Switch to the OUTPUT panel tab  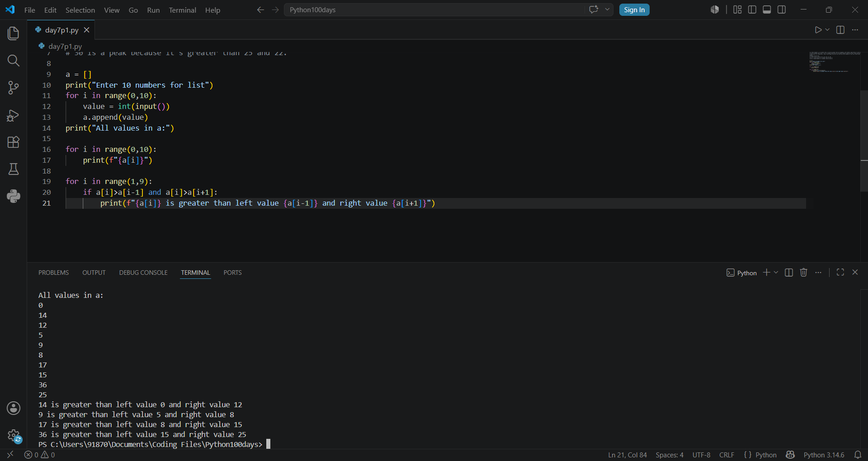pos(94,273)
